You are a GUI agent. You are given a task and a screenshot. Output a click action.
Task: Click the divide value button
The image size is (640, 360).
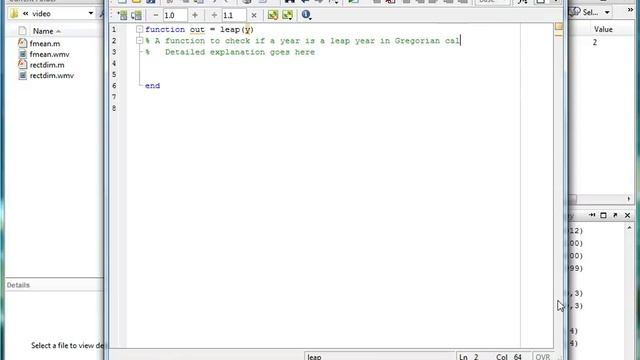coord(214,16)
